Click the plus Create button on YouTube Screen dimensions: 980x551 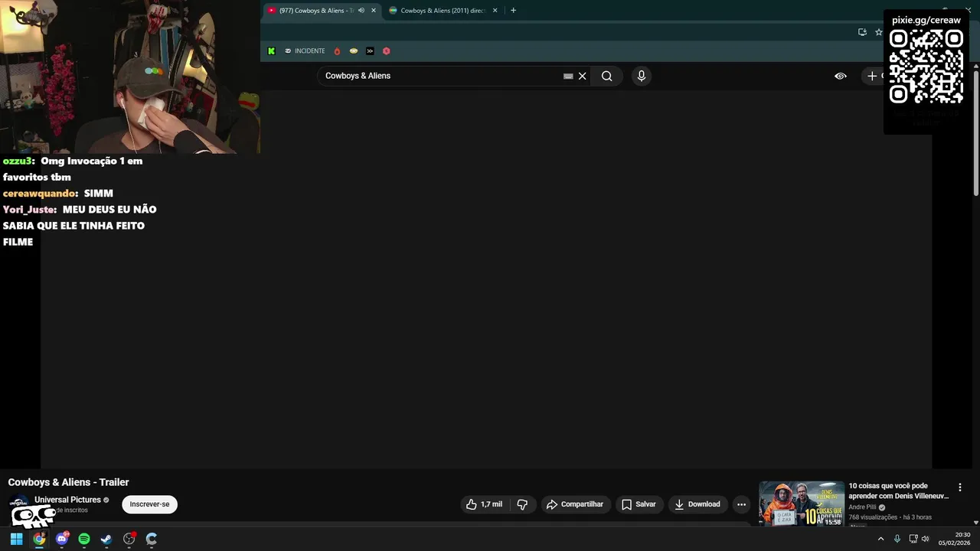(873, 76)
